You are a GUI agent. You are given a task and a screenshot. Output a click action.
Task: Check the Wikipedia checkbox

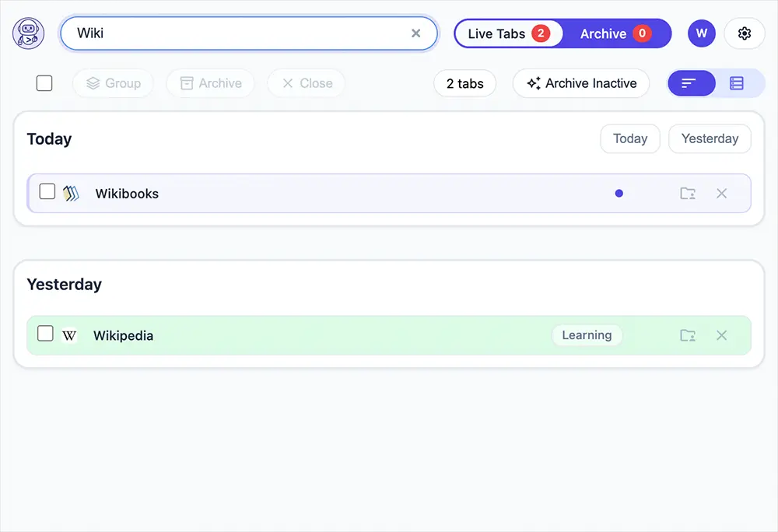(x=45, y=334)
